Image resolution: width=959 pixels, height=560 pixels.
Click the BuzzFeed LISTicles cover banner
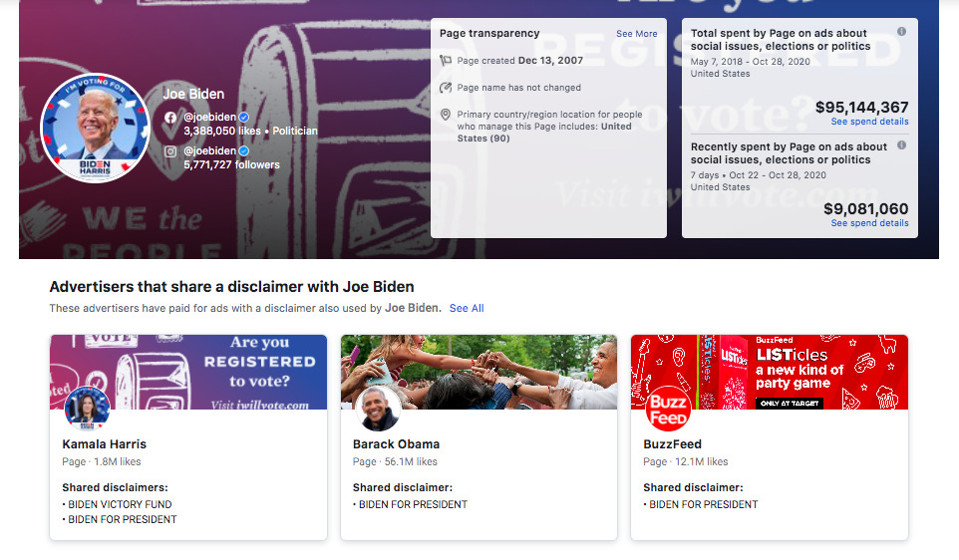[x=798, y=369]
